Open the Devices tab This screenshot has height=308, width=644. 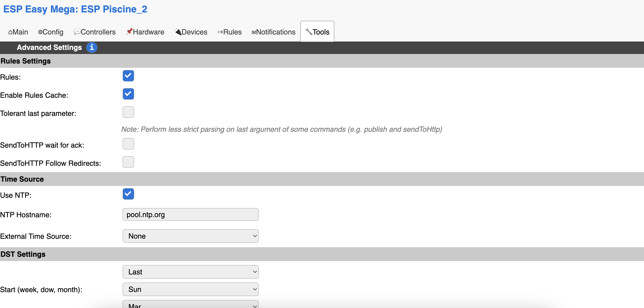coord(191,32)
